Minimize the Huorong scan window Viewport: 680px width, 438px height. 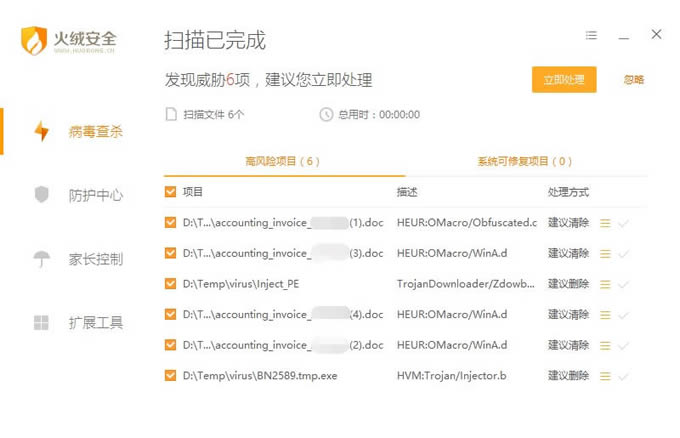click(x=623, y=35)
